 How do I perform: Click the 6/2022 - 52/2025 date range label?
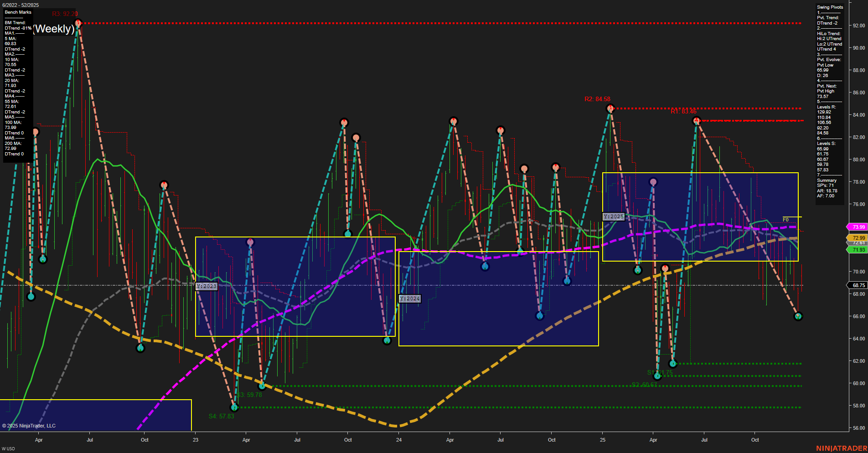click(x=21, y=4)
